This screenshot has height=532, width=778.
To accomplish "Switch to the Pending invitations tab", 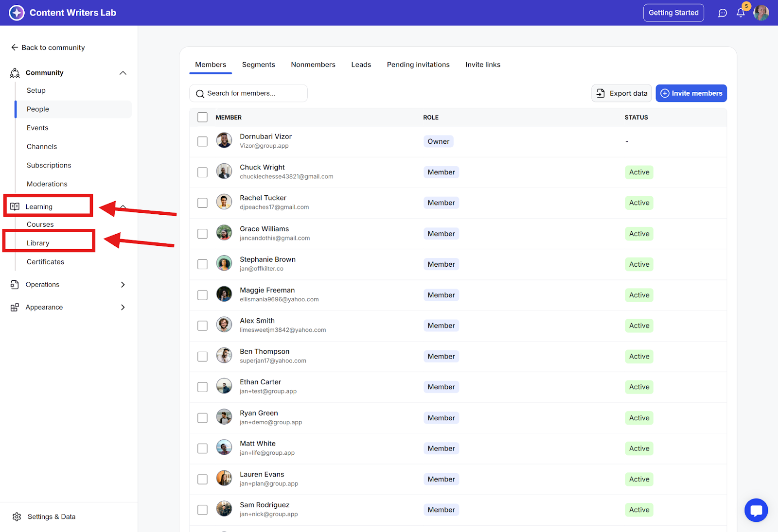I will (418, 65).
